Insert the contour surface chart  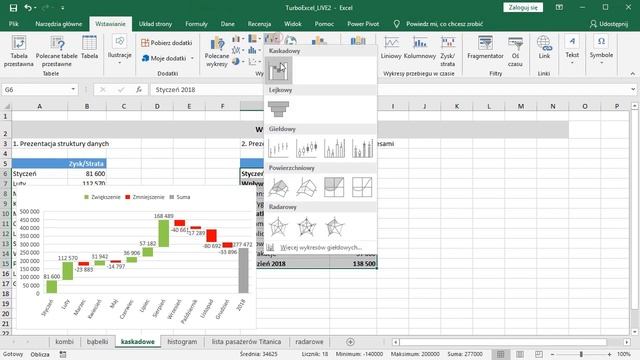(x=334, y=187)
